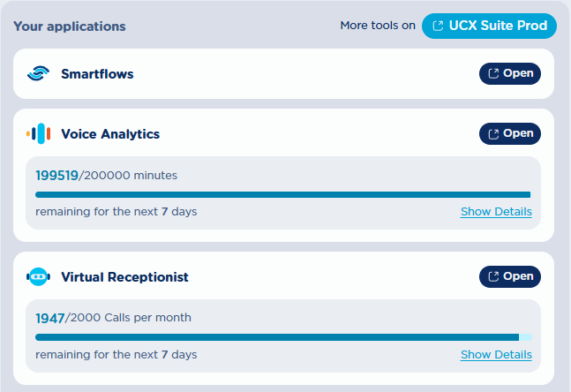Click external-link icon in Voice Analytics Open button

coord(493,133)
